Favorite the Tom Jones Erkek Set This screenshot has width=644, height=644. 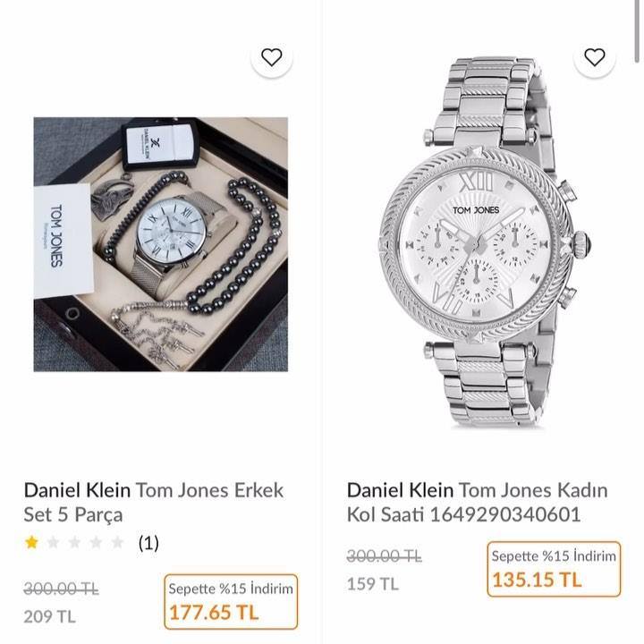click(x=272, y=57)
